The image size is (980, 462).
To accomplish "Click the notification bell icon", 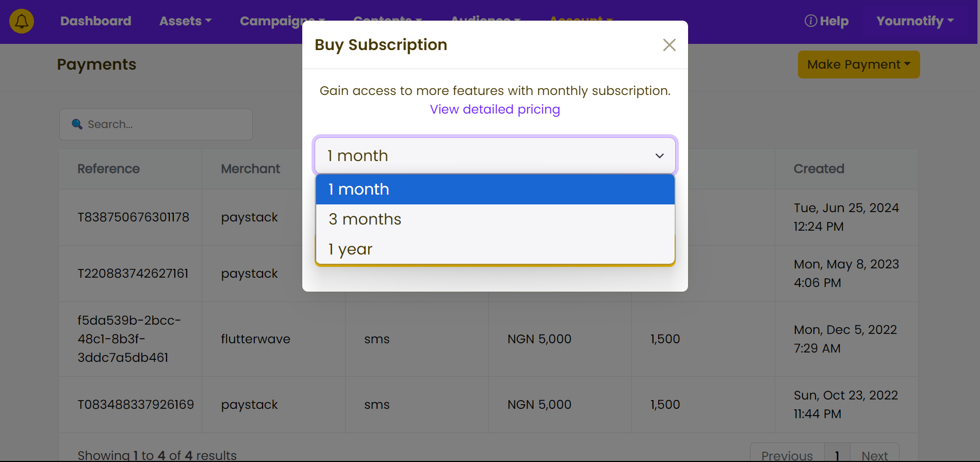I will click(22, 21).
